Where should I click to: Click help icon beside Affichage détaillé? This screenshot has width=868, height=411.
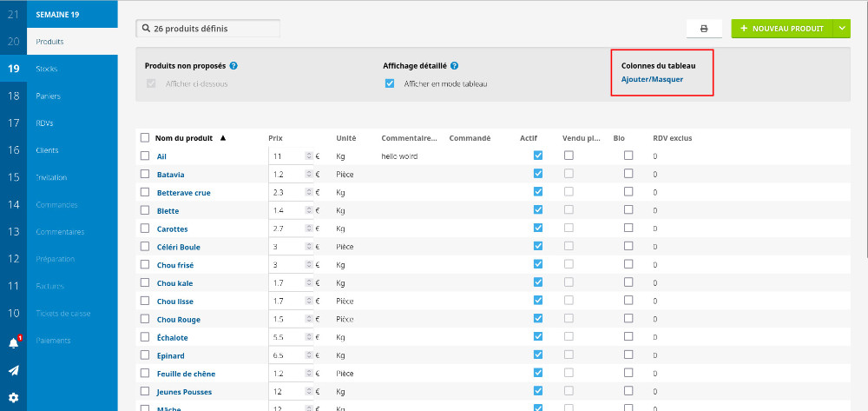coord(455,66)
